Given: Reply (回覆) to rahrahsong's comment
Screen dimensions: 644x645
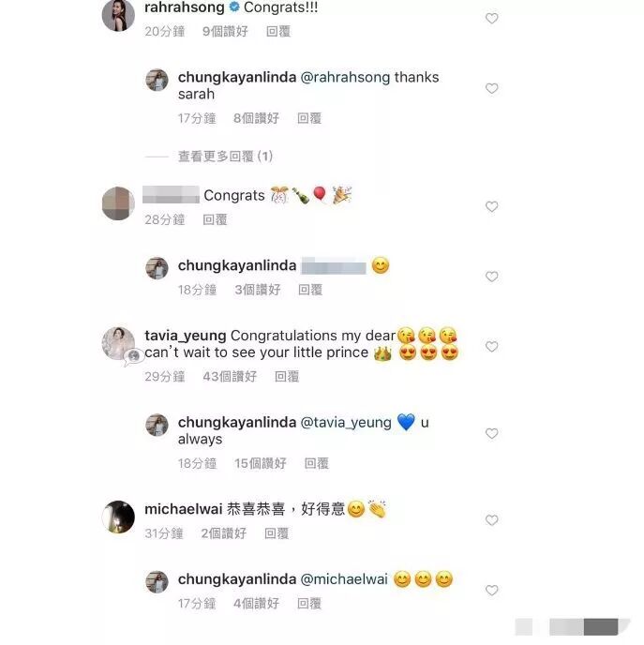Looking at the screenshot, I should [278, 31].
